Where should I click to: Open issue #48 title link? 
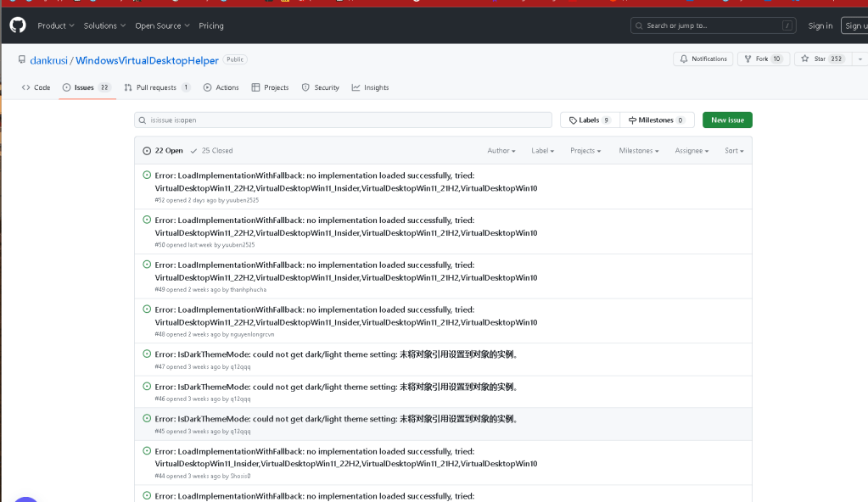(346, 316)
